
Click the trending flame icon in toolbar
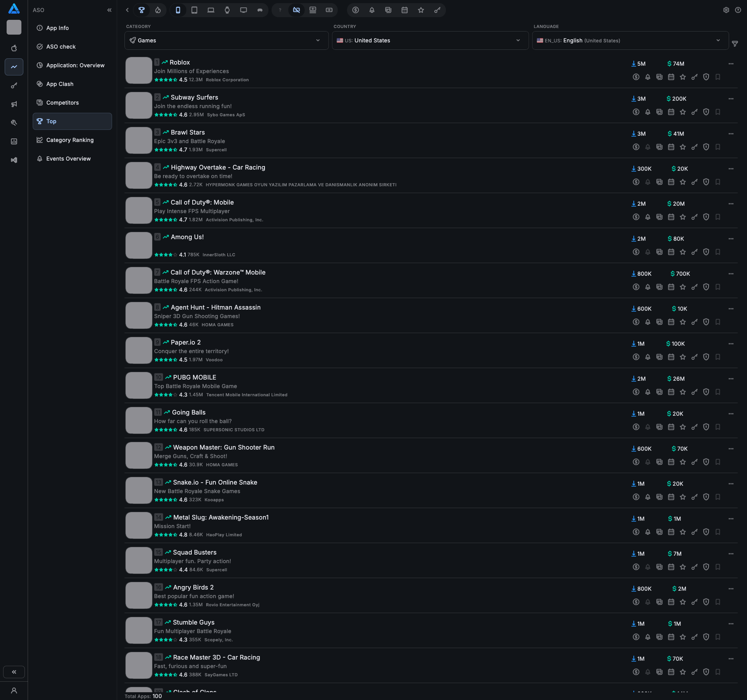[x=158, y=10]
